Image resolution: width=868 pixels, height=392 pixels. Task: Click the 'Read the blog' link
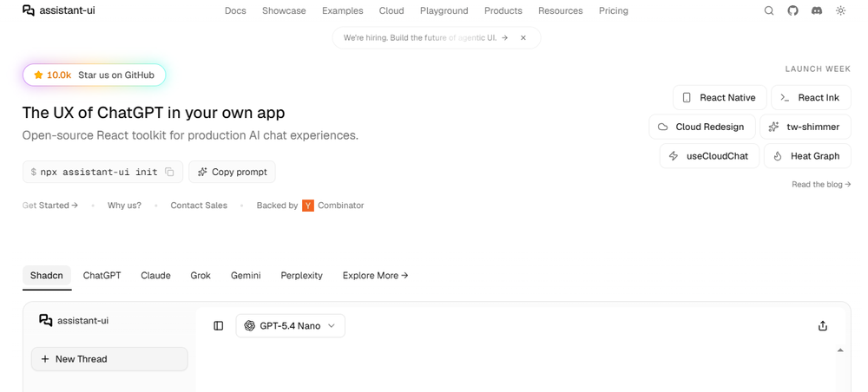coord(821,184)
